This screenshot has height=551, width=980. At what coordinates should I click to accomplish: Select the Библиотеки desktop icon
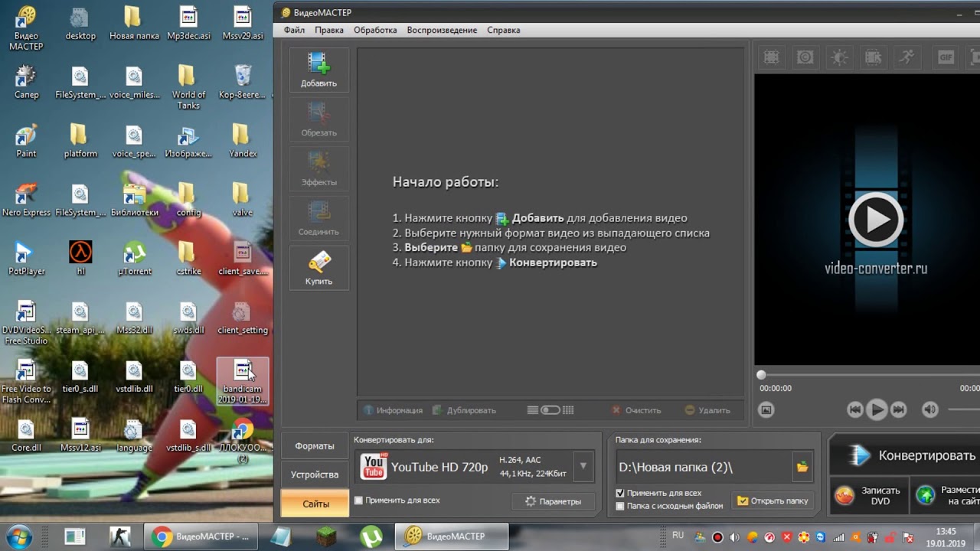point(134,199)
